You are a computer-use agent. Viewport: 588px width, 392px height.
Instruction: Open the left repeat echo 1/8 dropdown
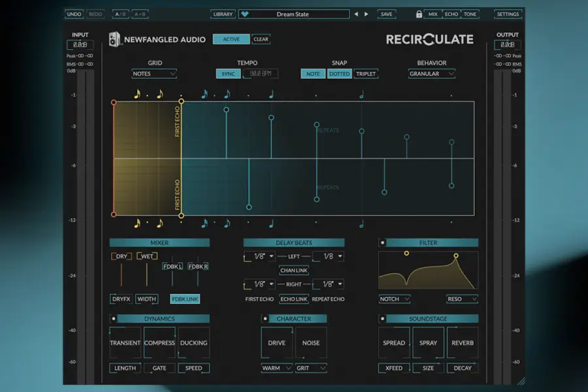pos(328,257)
